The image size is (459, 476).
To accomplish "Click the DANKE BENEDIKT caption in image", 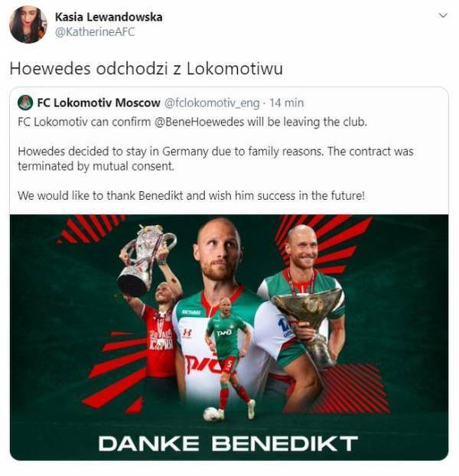I will (x=228, y=444).
